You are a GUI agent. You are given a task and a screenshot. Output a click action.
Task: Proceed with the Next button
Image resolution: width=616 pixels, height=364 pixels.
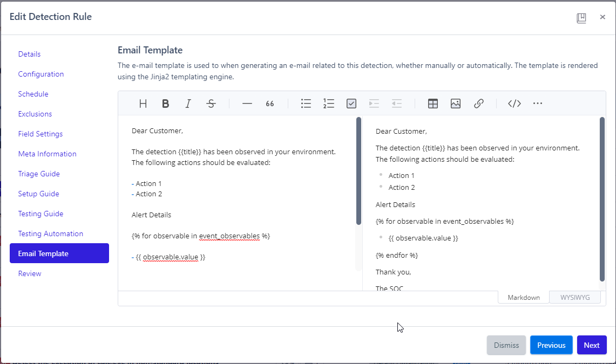592,345
